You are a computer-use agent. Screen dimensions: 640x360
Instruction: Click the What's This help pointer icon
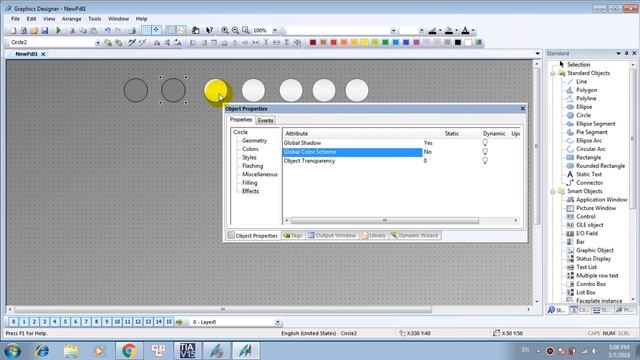209,31
